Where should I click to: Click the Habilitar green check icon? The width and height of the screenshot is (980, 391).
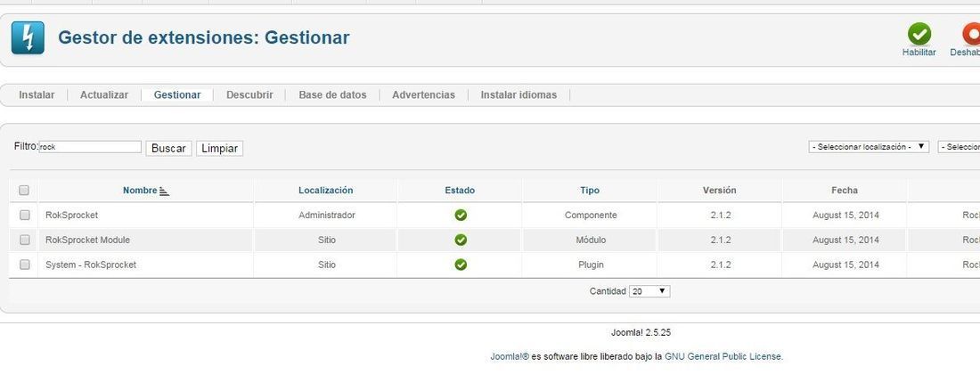(x=919, y=34)
